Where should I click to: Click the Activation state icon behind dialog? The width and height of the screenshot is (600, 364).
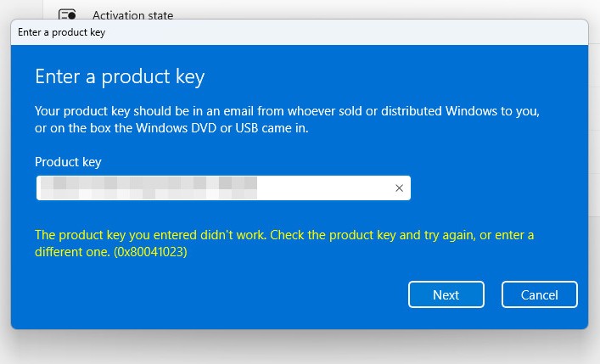[67, 14]
